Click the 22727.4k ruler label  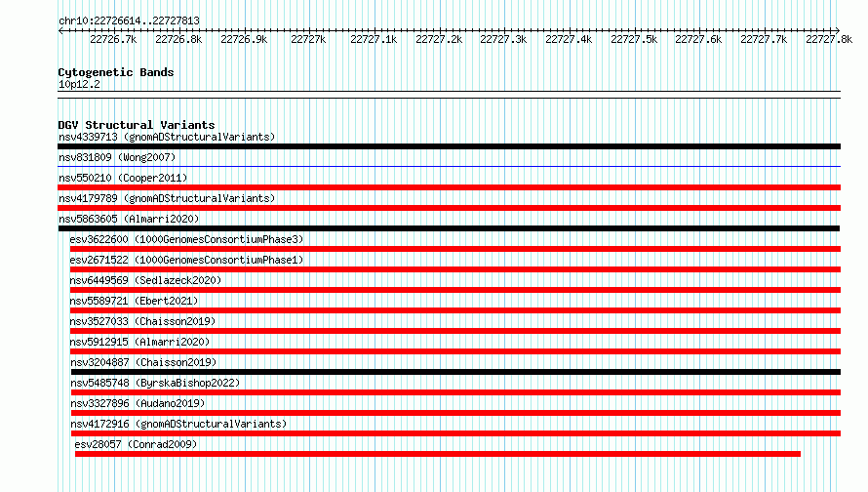(569, 39)
